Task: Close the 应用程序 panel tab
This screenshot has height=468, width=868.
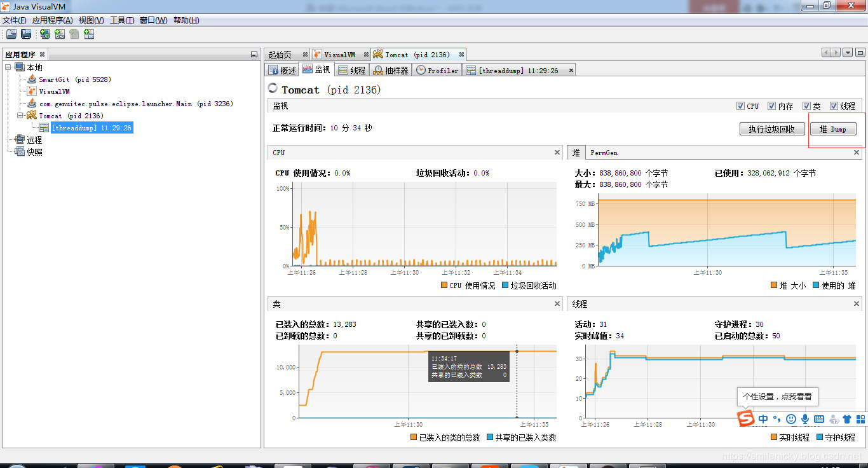Action: (43, 55)
